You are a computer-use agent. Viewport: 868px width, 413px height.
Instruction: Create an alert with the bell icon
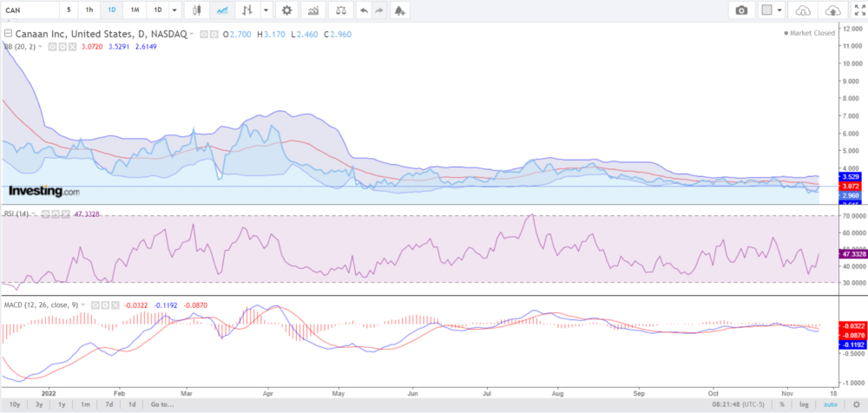399,10
